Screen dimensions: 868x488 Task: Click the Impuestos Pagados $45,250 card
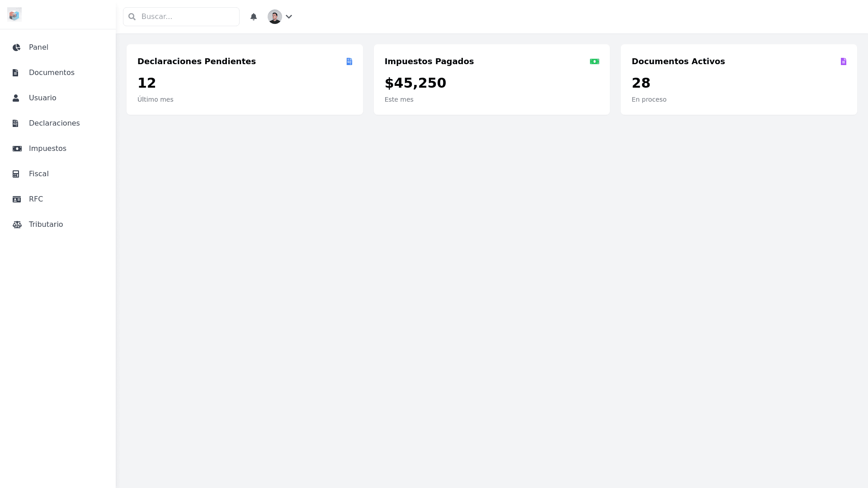[x=491, y=80]
